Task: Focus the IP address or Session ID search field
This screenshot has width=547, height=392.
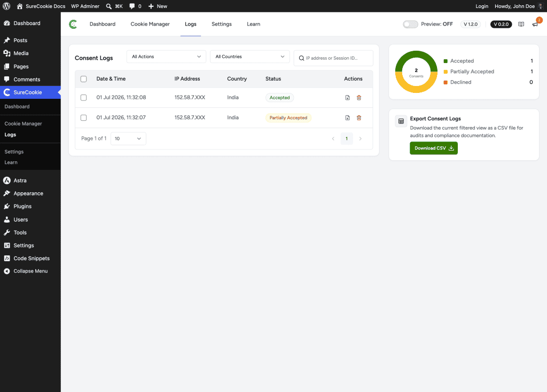Action: click(x=333, y=58)
